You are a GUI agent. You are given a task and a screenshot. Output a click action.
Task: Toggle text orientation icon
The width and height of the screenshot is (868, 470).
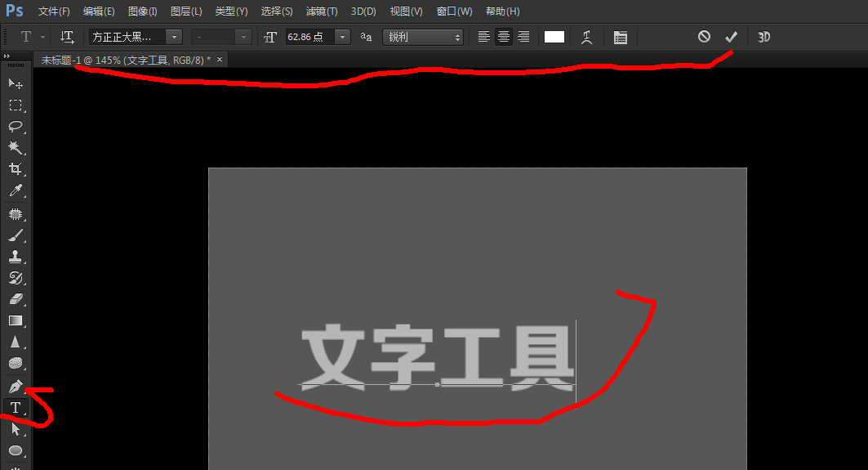point(67,37)
